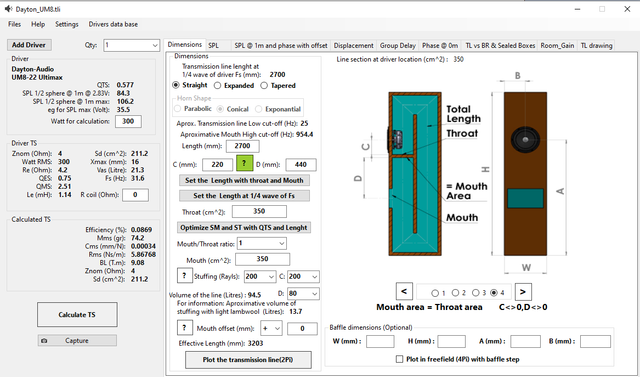Select diagram option 4 radio button
Screen dimensions: 640x377
[494, 293]
